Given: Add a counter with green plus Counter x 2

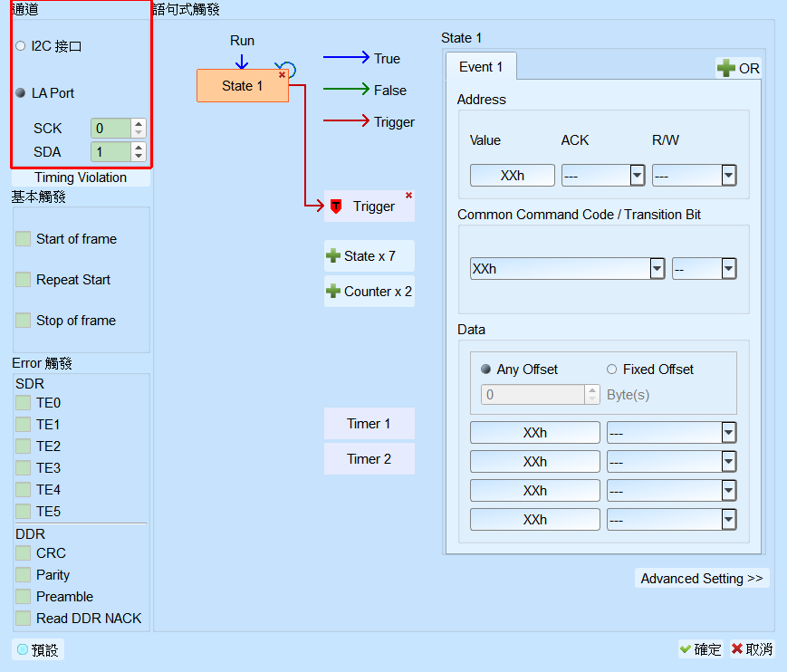Looking at the screenshot, I should [x=370, y=291].
